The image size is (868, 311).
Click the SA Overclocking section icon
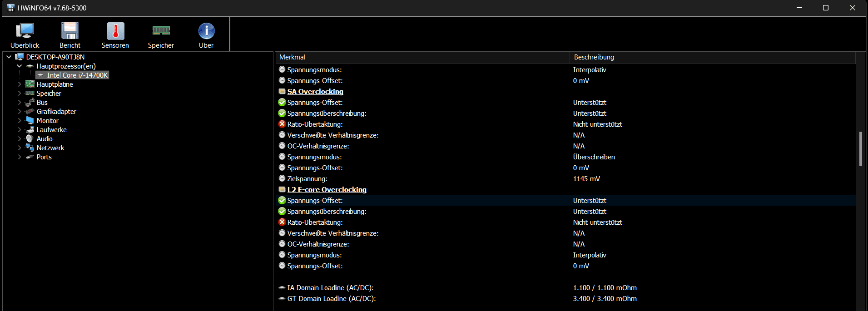tap(282, 91)
